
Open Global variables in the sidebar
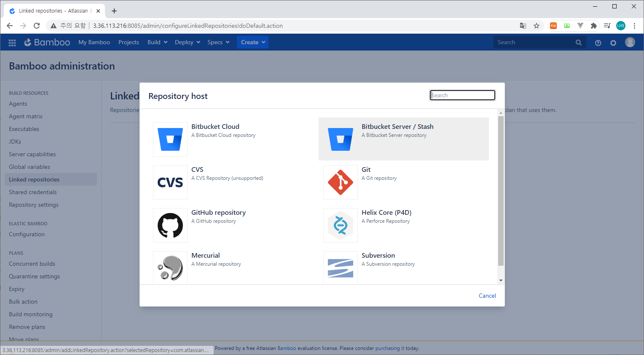tap(30, 167)
